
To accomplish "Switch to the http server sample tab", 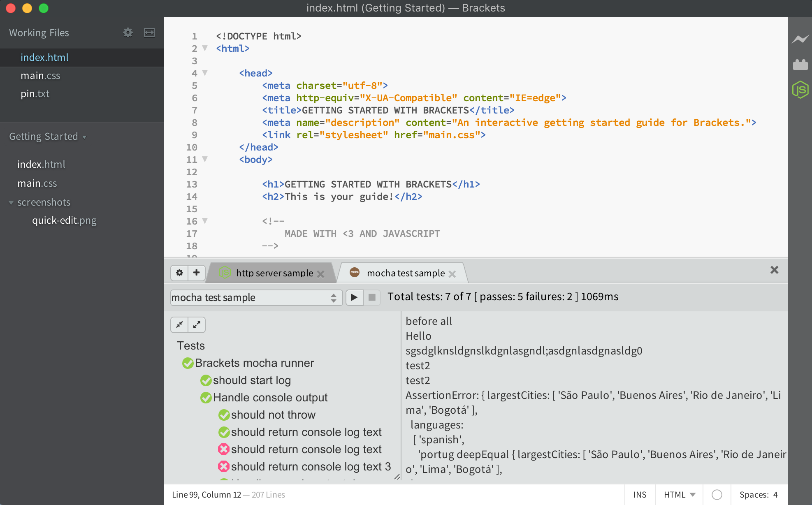I will point(274,273).
